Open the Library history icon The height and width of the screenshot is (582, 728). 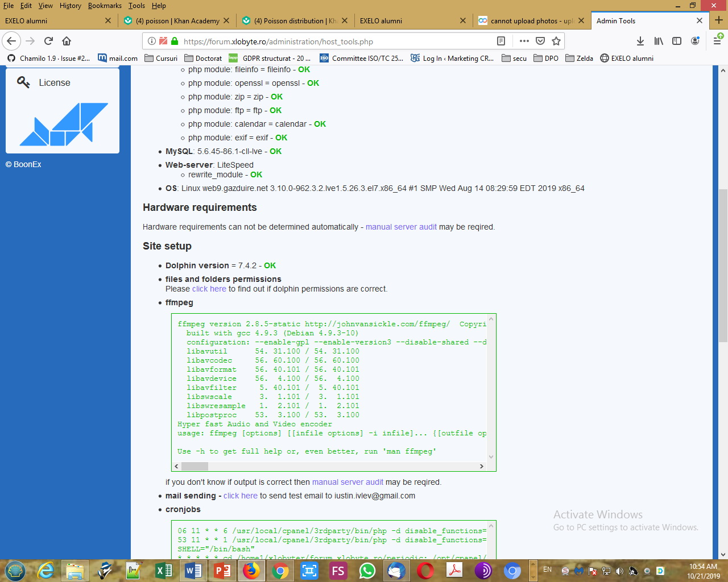(x=659, y=41)
